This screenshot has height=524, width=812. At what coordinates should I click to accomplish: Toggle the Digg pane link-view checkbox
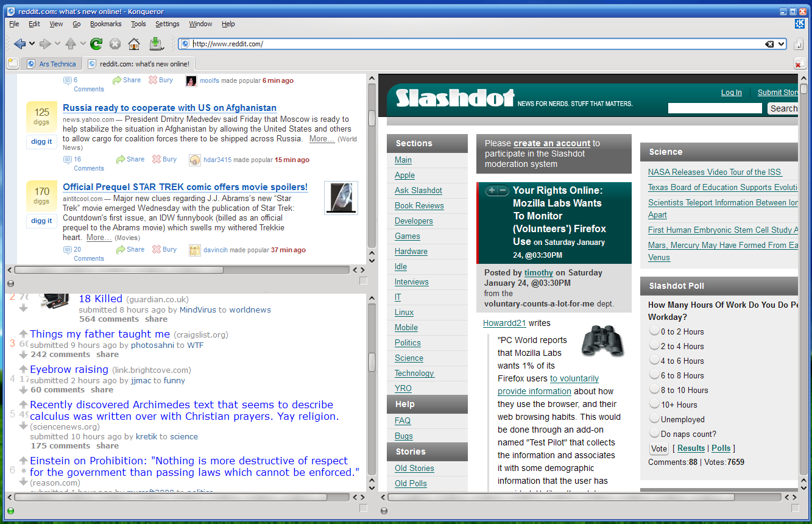363,281
